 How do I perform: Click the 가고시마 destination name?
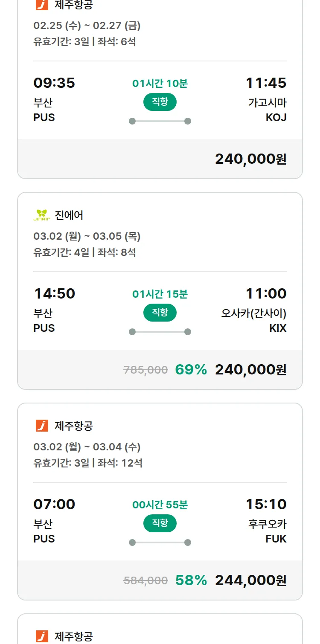click(267, 103)
